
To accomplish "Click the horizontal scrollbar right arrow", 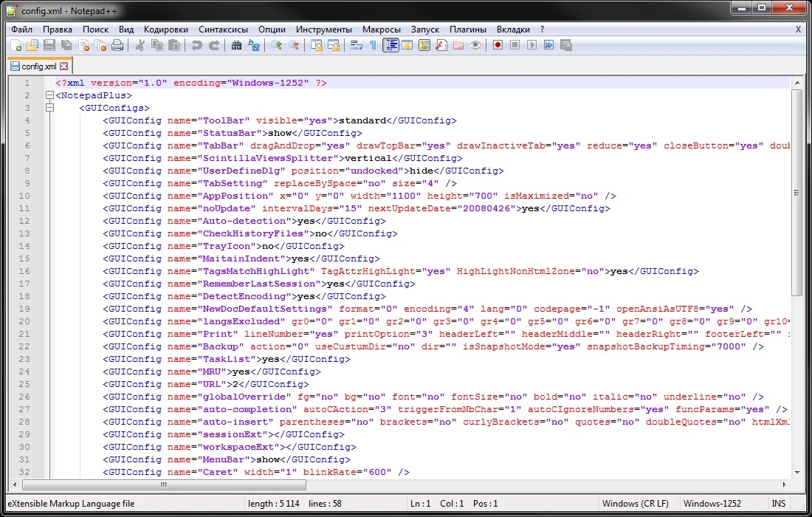I will click(783, 485).
